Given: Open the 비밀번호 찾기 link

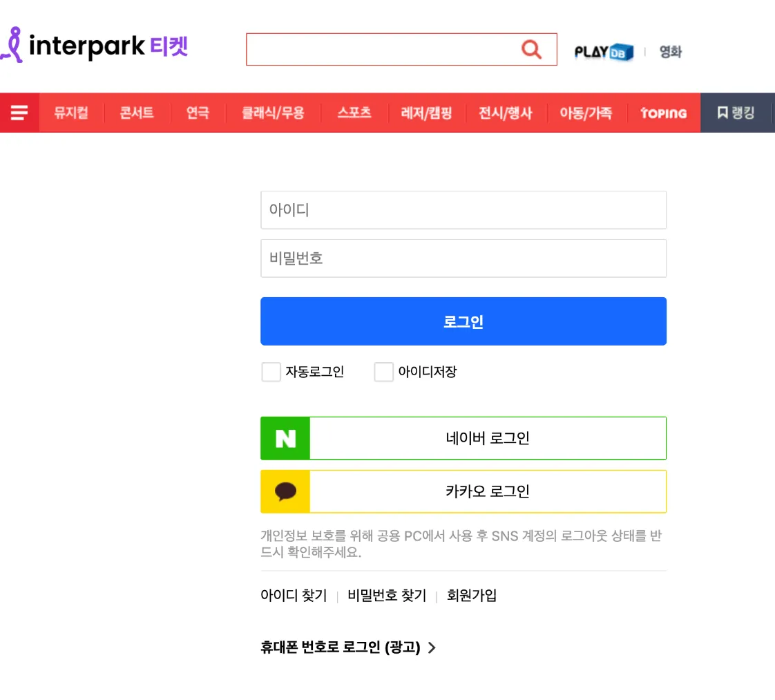Looking at the screenshot, I should pos(387,595).
